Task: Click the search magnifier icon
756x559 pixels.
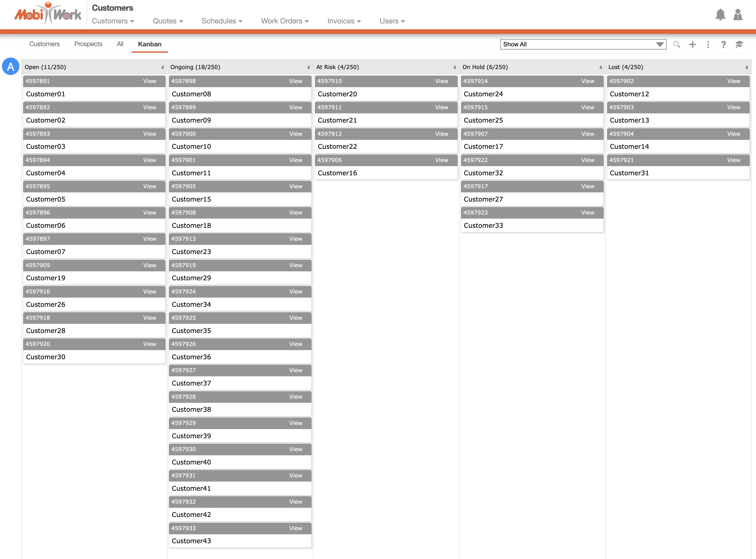Action: point(676,44)
